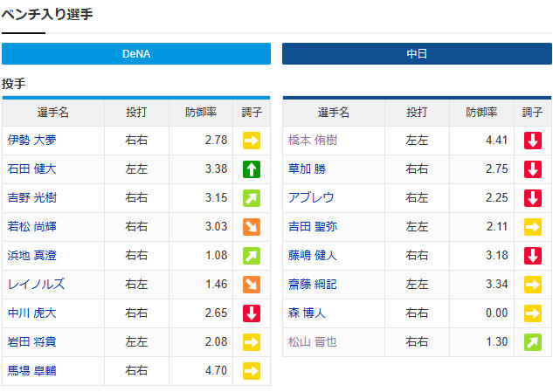Open player link 馬場 皐輔
The image size is (553, 392).
point(32,371)
